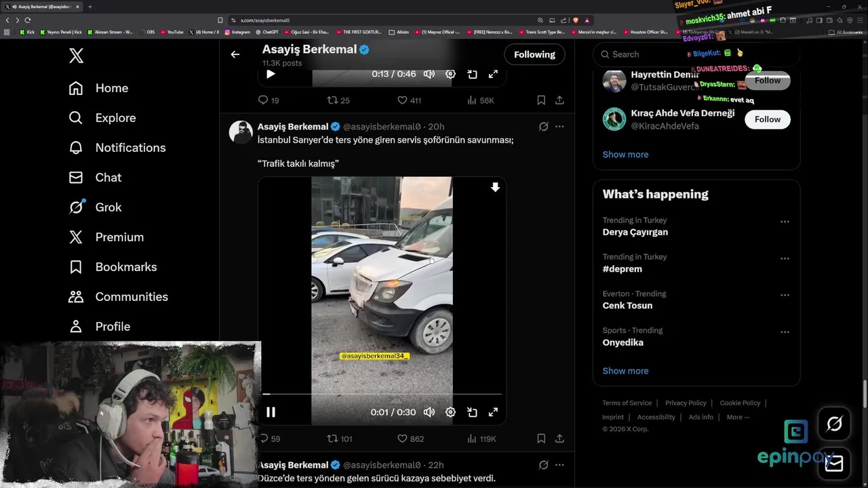Pause the Sarıyer video

click(x=271, y=412)
